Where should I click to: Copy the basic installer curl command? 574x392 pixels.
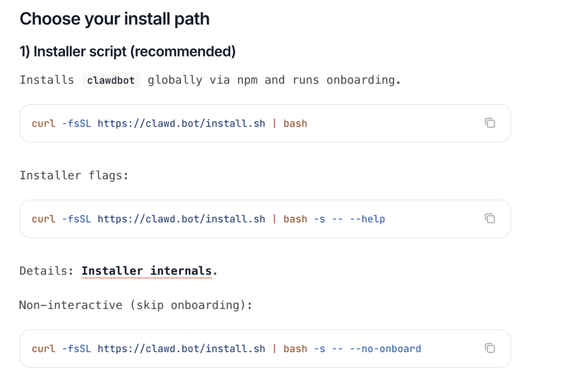coord(490,123)
